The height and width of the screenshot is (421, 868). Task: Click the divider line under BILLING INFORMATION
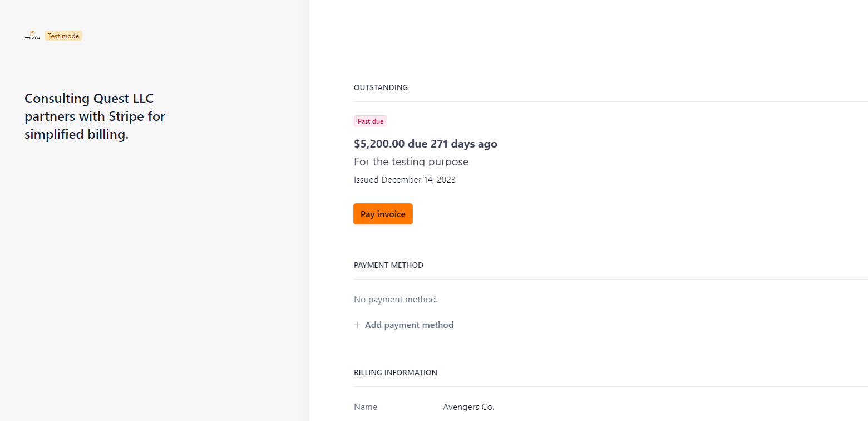610,386
